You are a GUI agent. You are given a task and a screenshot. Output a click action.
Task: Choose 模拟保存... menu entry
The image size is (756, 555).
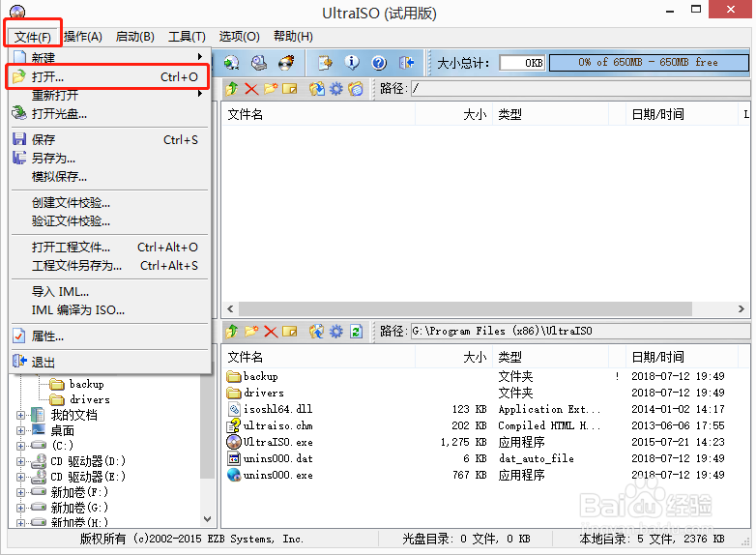(x=109, y=177)
